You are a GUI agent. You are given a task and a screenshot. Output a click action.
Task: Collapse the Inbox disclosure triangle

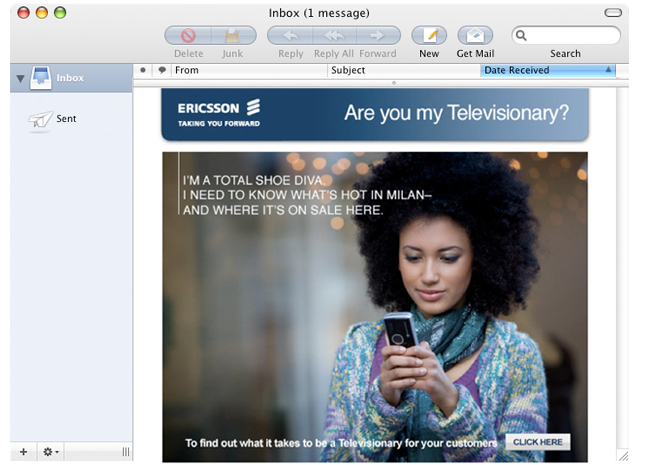click(x=20, y=78)
